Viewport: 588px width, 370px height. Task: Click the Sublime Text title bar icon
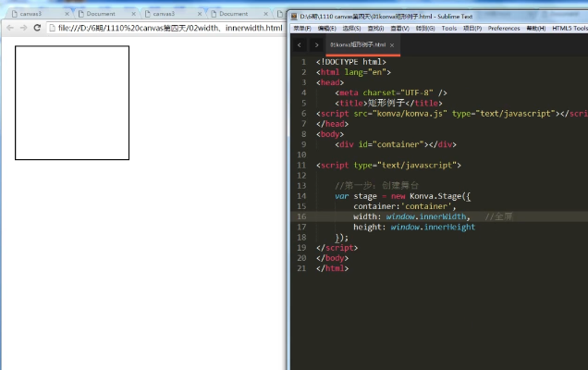click(293, 16)
